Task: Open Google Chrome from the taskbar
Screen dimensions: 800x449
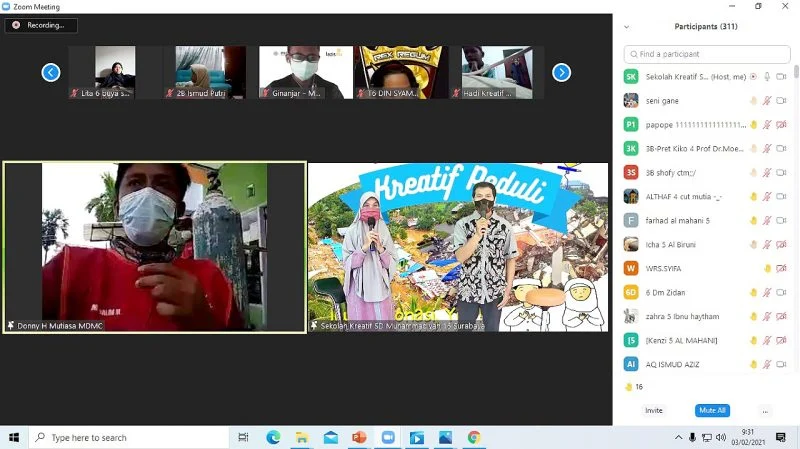Action: (474, 437)
